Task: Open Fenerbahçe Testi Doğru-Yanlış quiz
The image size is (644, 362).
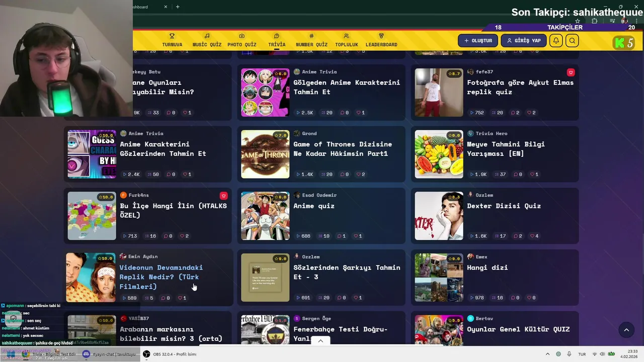Action: coord(340,333)
